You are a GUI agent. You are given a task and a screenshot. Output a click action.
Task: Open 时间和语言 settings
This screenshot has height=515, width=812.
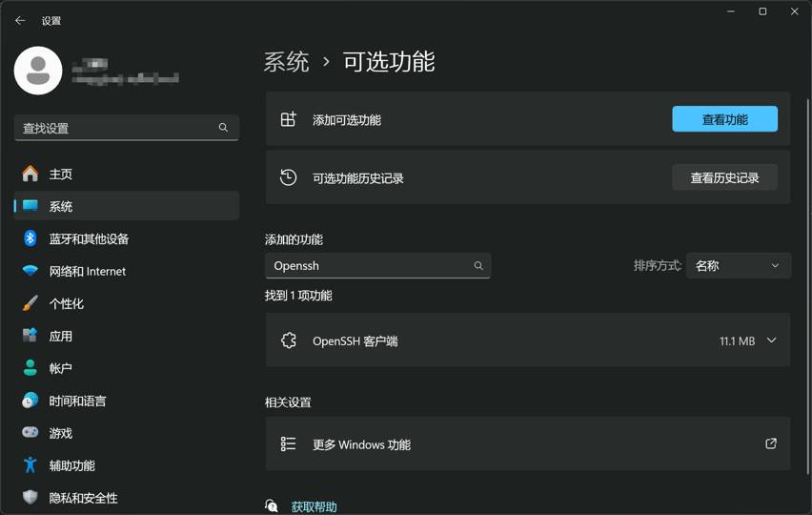77,402
